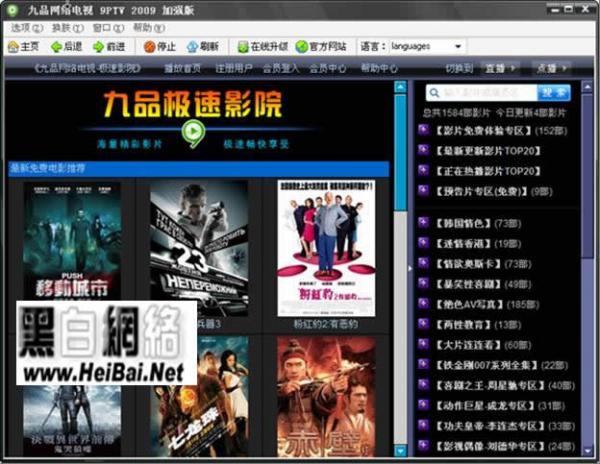Click the 搜索 search button
The image size is (600, 464).
point(554,93)
